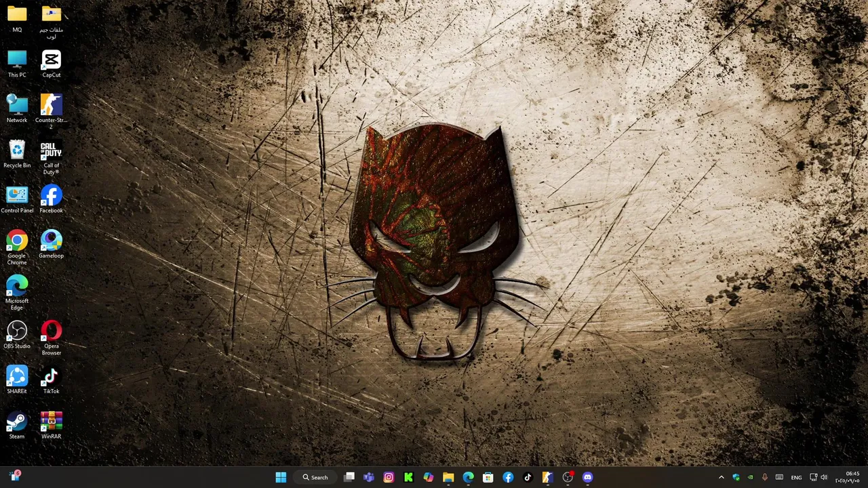Open network status tray icon
Screen dimensions: 868x488
814,477
